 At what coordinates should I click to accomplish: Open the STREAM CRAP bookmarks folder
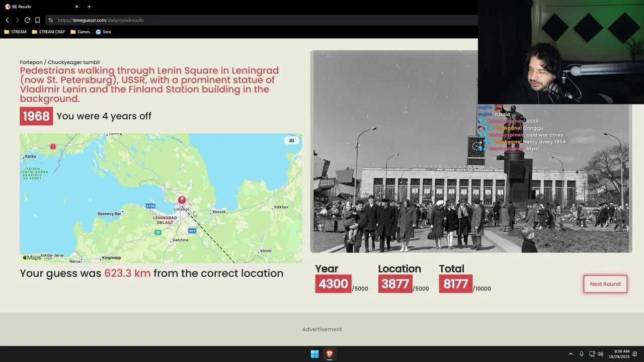[48, 32]
